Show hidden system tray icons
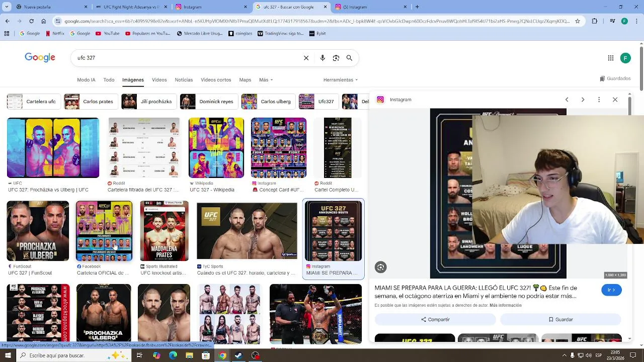 pyautogui.click(x=565, y=355)
